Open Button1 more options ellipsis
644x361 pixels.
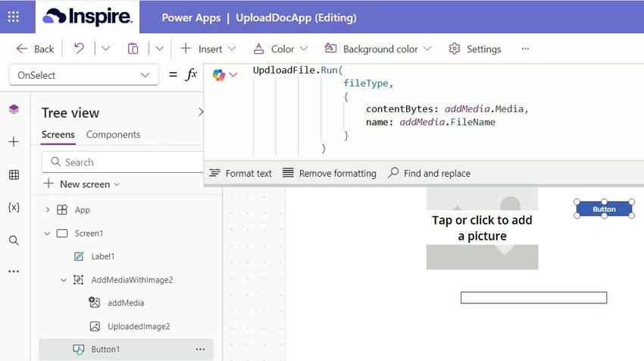pos(200,350)
